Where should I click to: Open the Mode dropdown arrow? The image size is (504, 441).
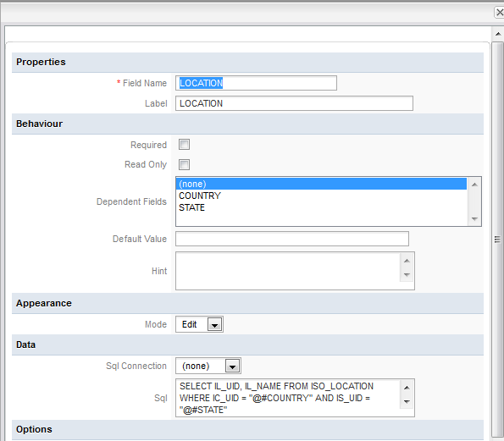pyautogui.click(x=214, y=325)
